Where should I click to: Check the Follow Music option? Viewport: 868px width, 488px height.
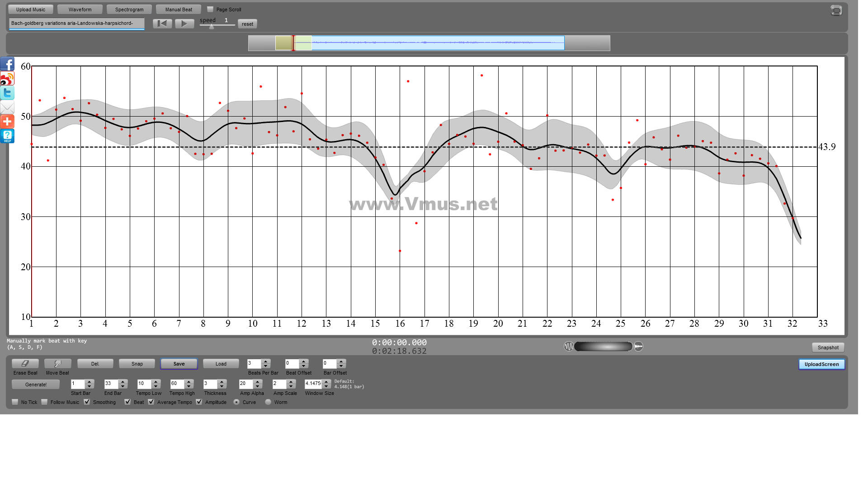coord(44,402)
